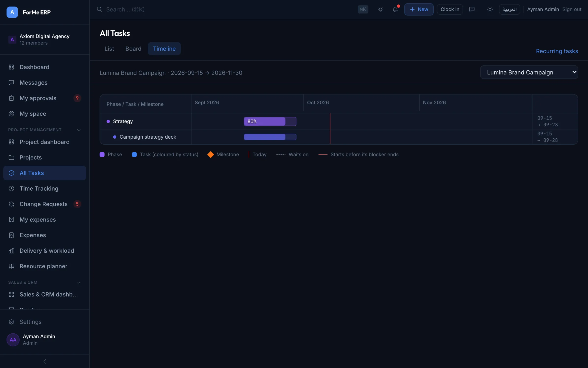Image resolution: width=588 pixels, height=368 pixels.
Task: Switch to the Board tab
Action: pyautogui.click(x=133, y=49)
